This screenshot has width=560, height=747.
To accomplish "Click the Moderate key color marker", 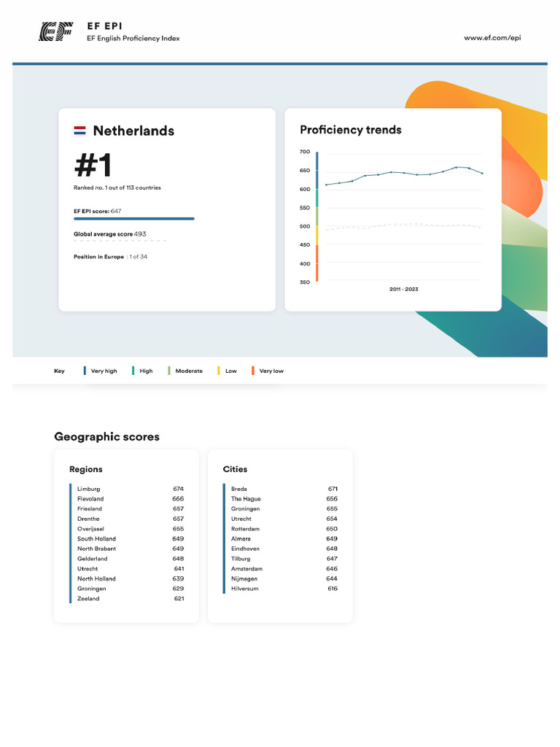I will pyautogui.click(x=169, y=371).
